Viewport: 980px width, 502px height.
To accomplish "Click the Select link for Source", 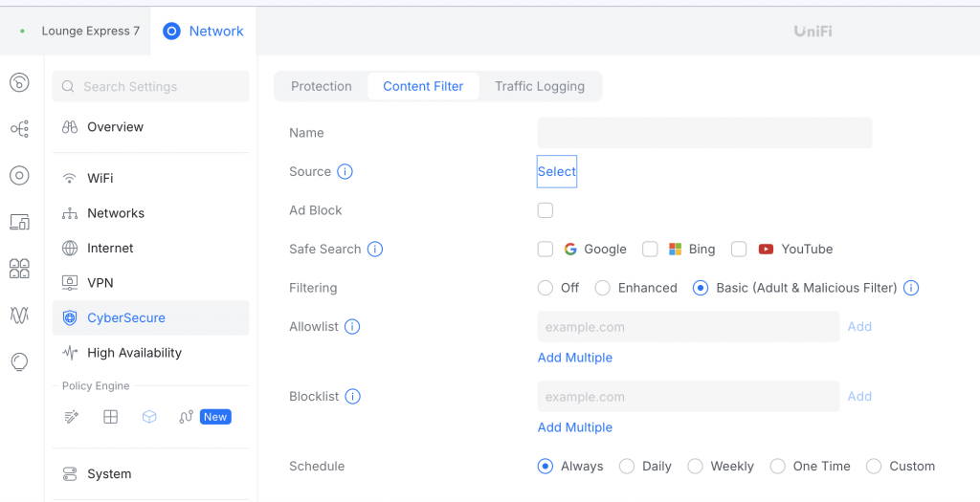I will [557, 172].
